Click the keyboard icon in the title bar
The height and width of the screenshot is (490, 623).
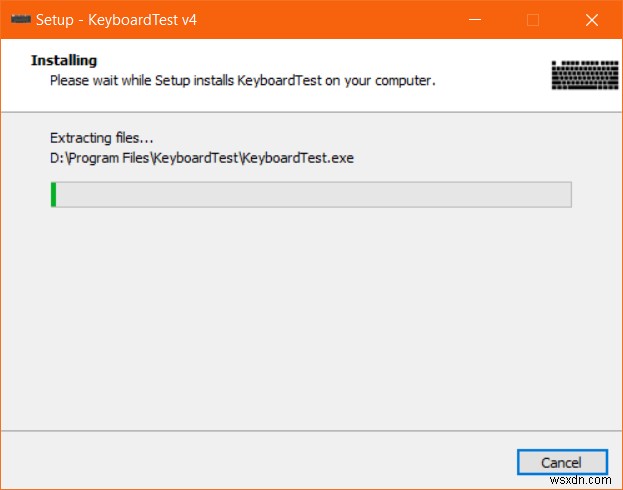21,20
